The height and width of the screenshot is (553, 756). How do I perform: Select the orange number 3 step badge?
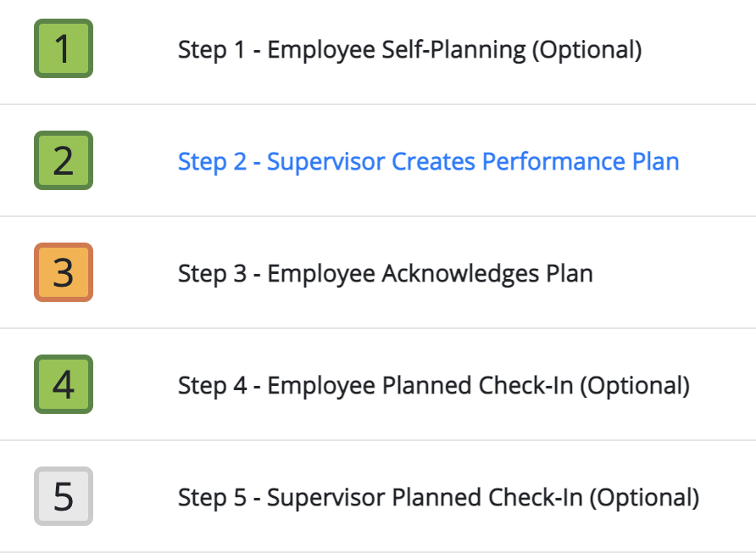click(64, 272)
